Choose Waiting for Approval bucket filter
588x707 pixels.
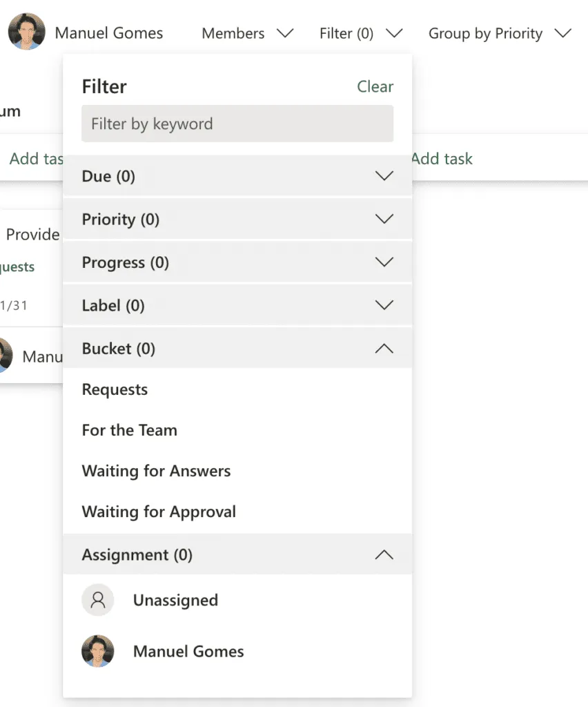click(x=159, y=512)
